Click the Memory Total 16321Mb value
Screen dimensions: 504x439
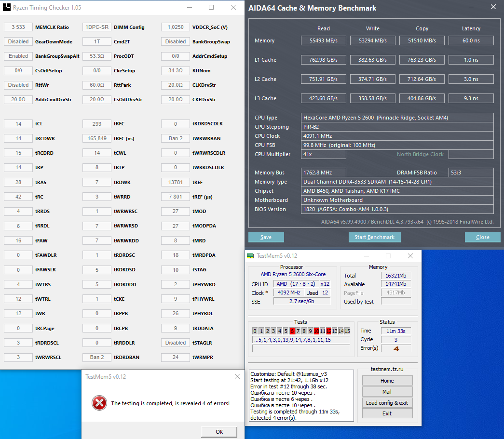(x=396, y=276)
